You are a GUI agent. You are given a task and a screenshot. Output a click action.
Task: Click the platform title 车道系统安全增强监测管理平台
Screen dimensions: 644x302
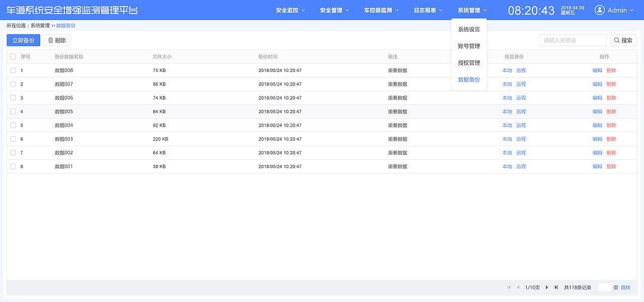click(x=72, y=10)
